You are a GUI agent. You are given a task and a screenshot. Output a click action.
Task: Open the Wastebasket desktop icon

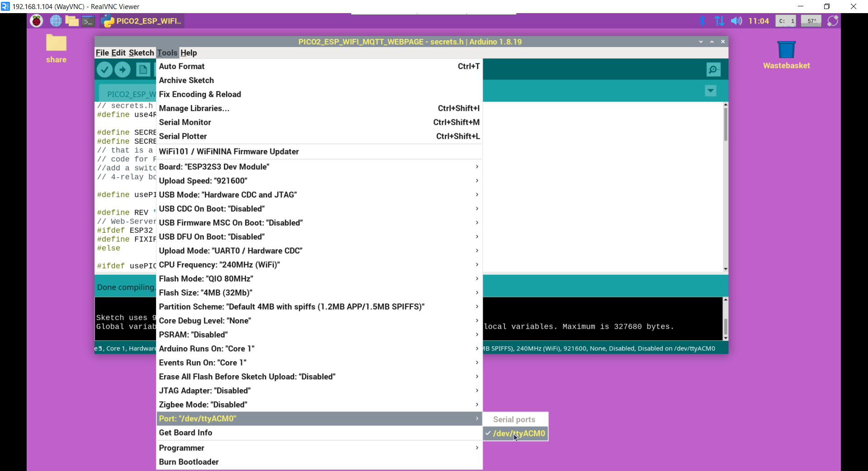click(786, 55)
